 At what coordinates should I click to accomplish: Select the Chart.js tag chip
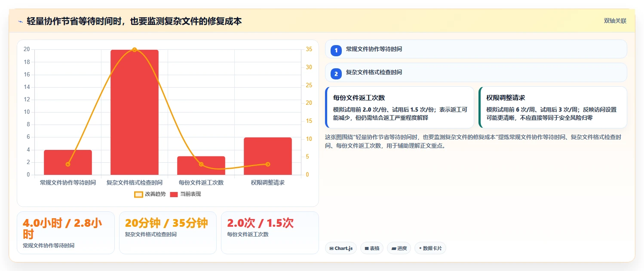click(341, 248)
